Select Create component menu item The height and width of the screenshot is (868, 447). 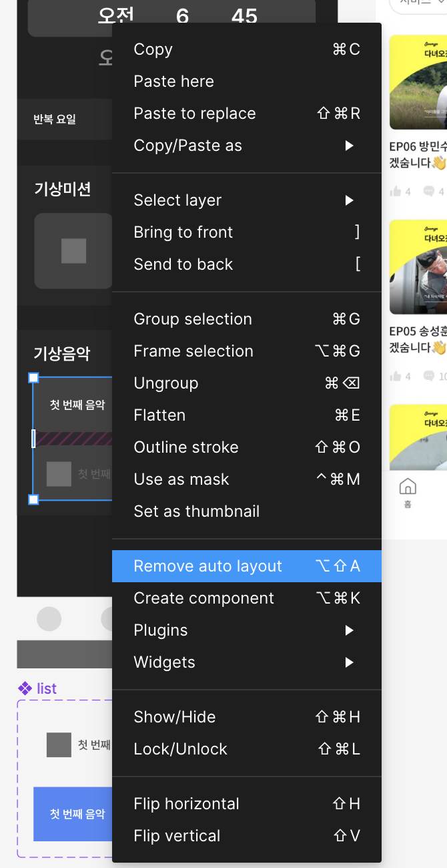pos(247,598)
